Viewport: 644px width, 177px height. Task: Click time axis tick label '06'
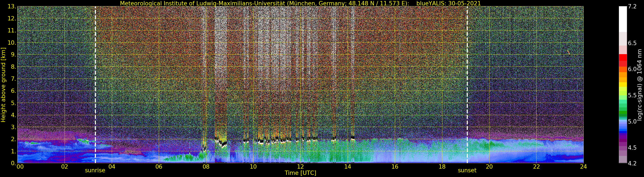click(x=159, y=166)
